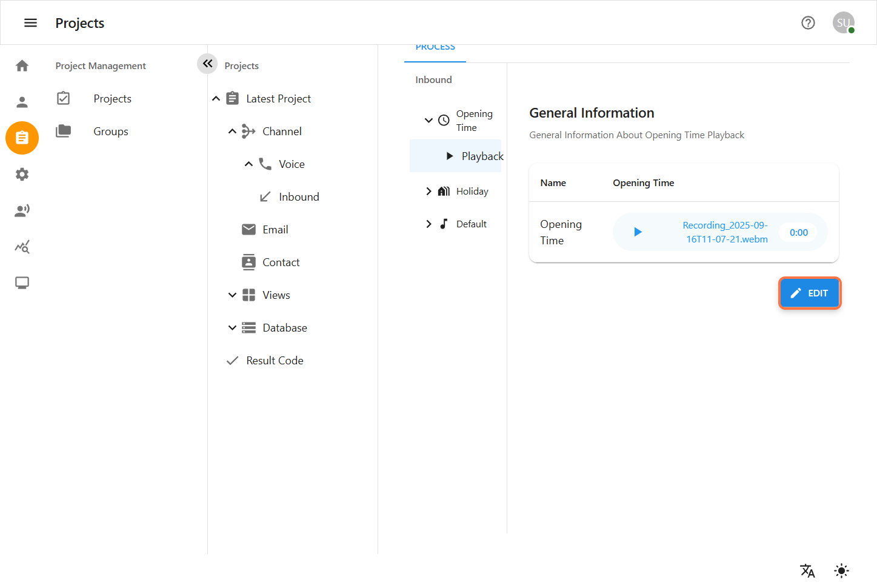877x588 pixels.
Task: Open the hamburger navigation menu
Action: (30, 23)
